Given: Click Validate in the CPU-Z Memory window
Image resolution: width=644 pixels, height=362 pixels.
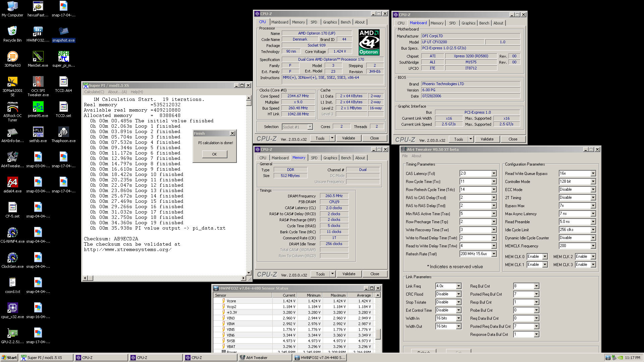Looking at the screenshot, I should tap(348, 274).
